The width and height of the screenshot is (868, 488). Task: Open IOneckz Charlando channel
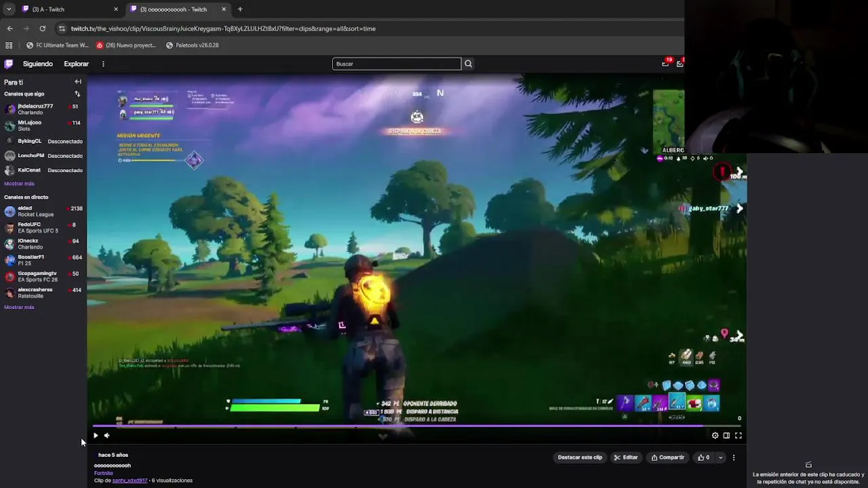pos(43,244)
